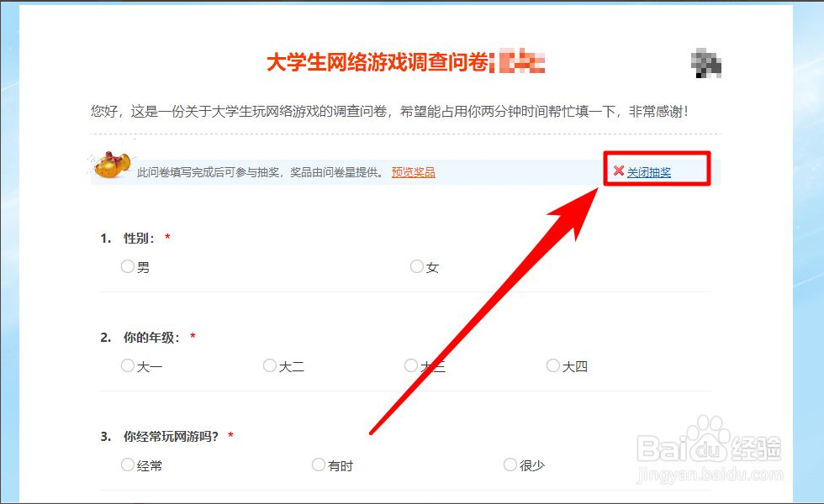Viewport: 824px width, 504px height.
Task: Click the survey introduction text starting with 您好
Action: click(x=389, y=111)
